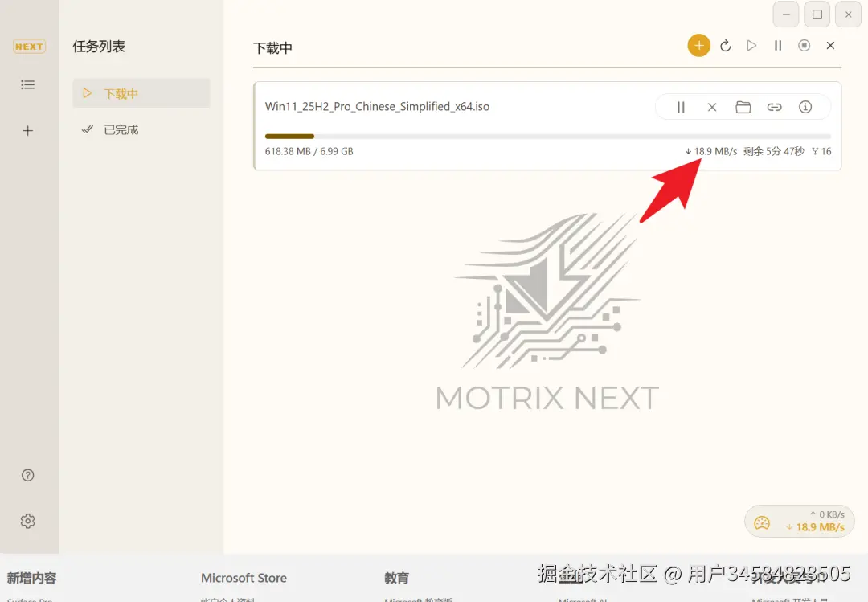Click file name Win11_25H2_Pro_Chinese_Simplified_x64.iso
868x602 pixels.
(377, 106)
